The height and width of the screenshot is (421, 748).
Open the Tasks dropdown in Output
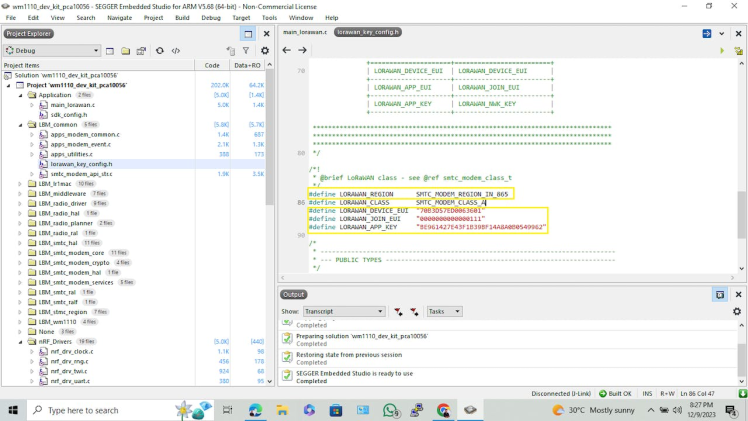click(x=446, y=311)
